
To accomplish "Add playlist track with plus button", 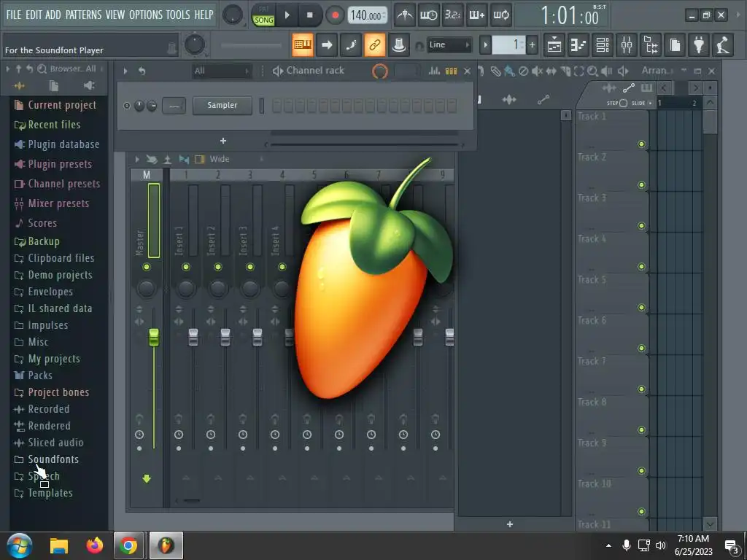I will [510, 524].
